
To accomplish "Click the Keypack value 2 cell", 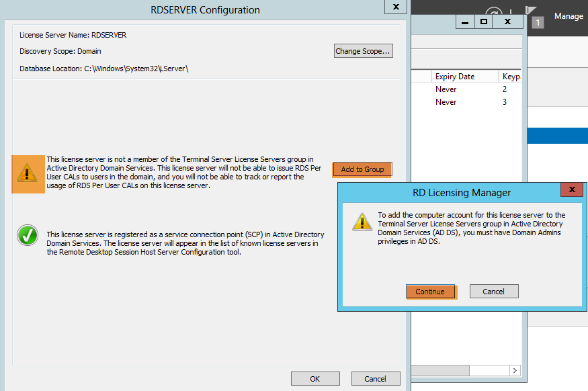I will tap(505, 89).
